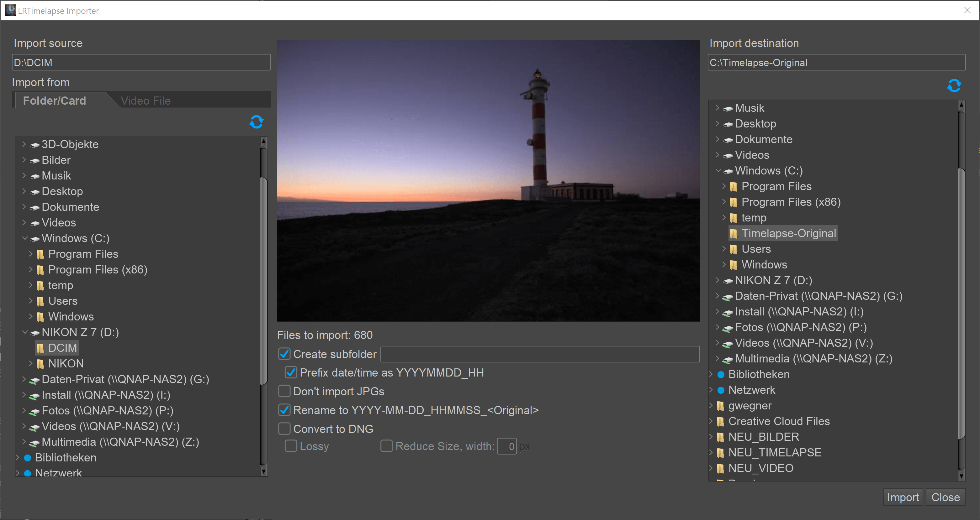Collapse Windows (C:) in the destination tree
The image size is (980, 520).
click(718, 171)
